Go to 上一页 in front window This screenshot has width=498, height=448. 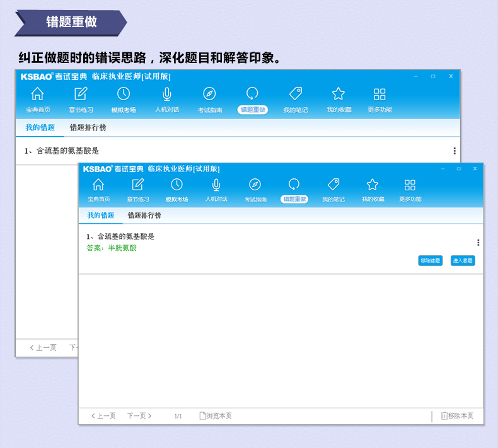(x=103, y=416)
